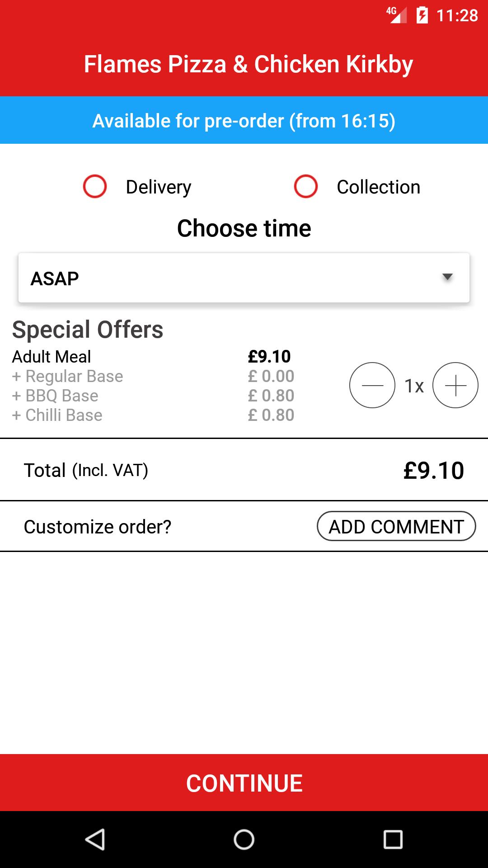
Task: Select the Delivery radio button
Action: [x=95, y=186]
